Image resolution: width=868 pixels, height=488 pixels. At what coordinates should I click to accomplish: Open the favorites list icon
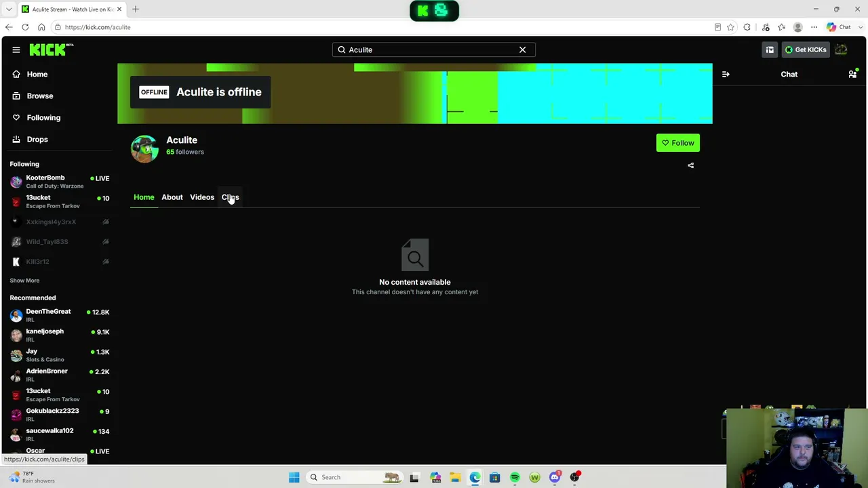point(782,27)
